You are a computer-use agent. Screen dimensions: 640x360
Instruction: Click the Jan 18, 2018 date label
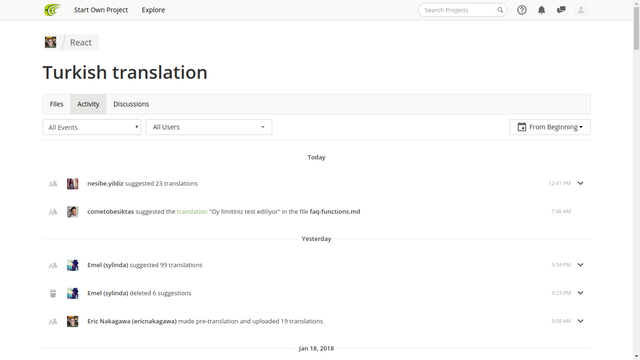click(316, 349)
